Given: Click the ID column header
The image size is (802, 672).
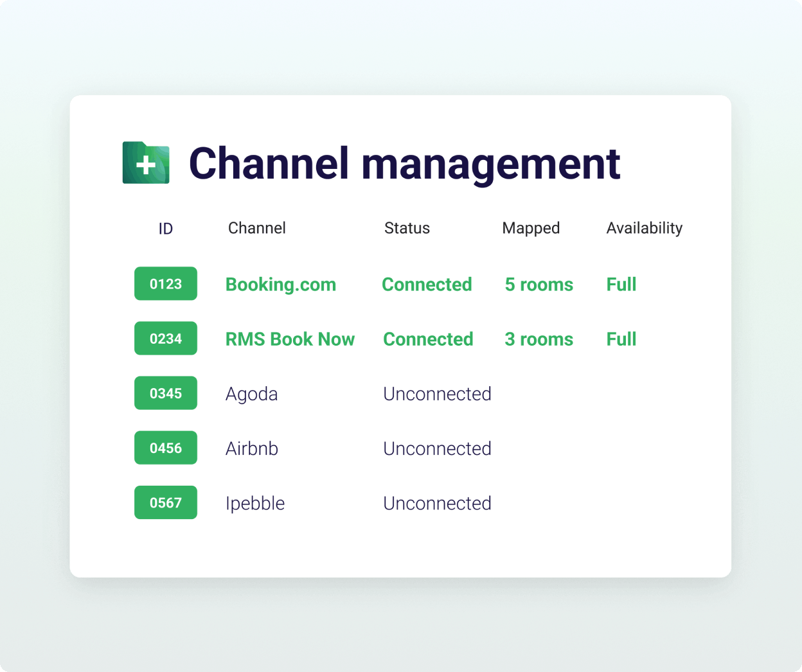Looking at the screenshot, I should [x=166, y=229].
